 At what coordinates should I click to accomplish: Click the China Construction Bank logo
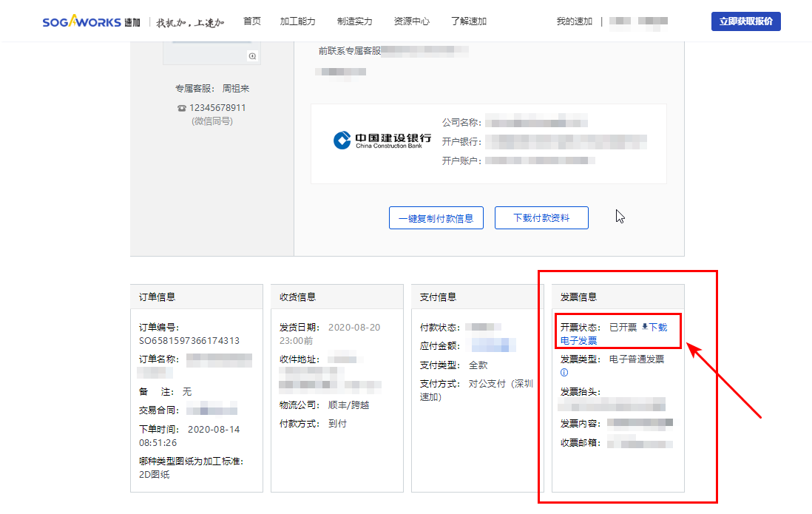click(x=382, y=141)
